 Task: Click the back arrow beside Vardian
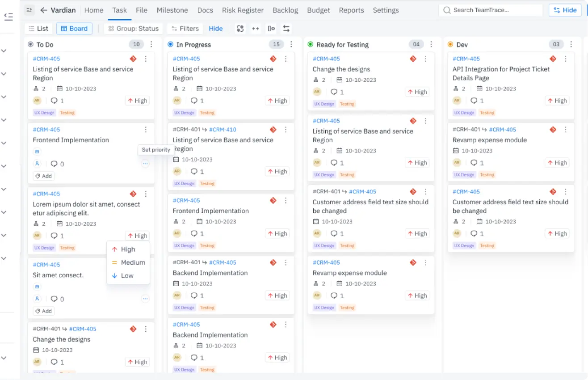click(43, 10)
